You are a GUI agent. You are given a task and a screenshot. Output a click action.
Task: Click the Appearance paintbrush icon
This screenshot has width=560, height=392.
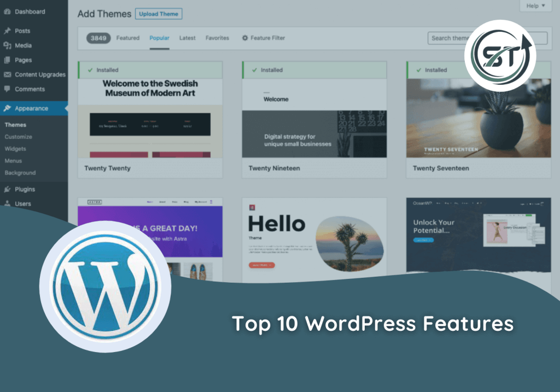coord(7,109)
